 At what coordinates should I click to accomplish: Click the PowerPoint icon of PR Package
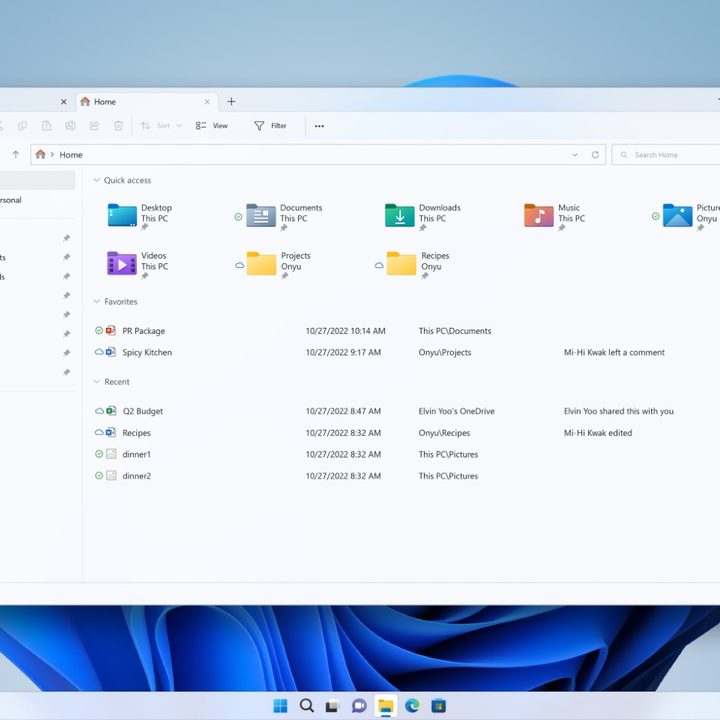point(111,330)
